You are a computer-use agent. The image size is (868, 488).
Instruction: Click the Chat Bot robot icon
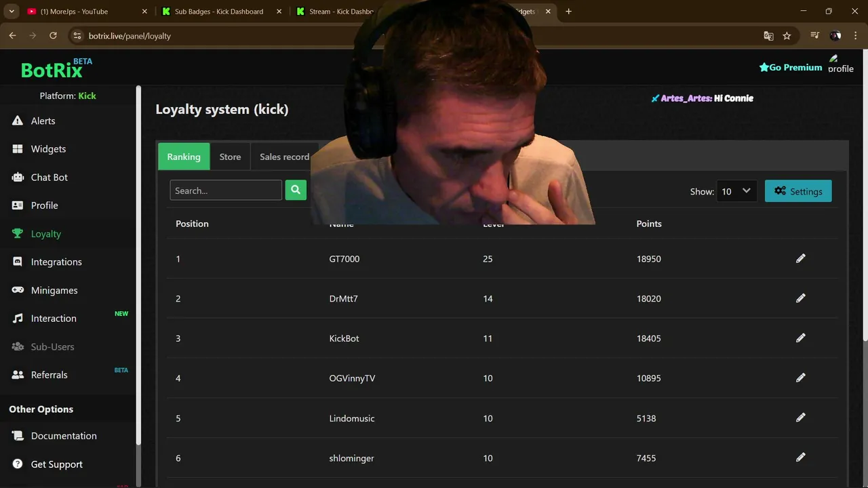18,178
